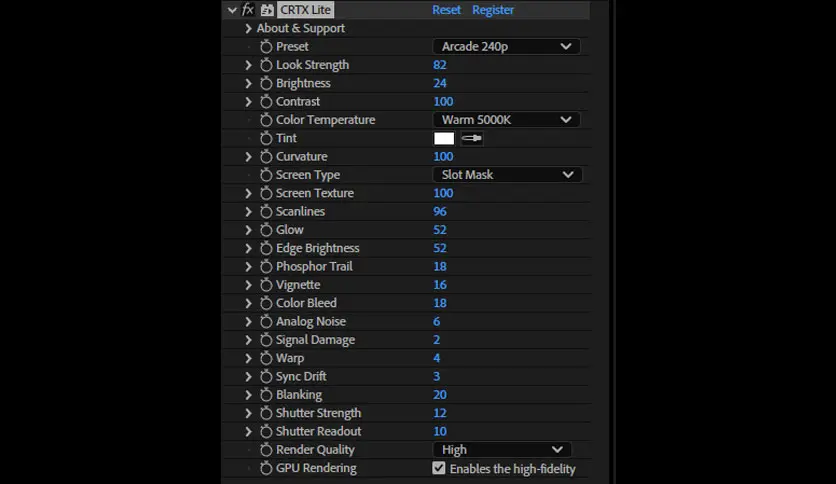Toggle the Brightness stopwatch
836x484 pixels.
tap(266, 83)
